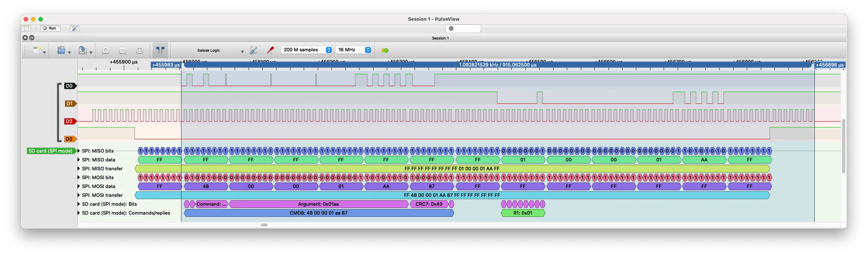Expand the SPI: MOSI data row
The width and height of the screenshot is (868, 256).
pos(79,186)
